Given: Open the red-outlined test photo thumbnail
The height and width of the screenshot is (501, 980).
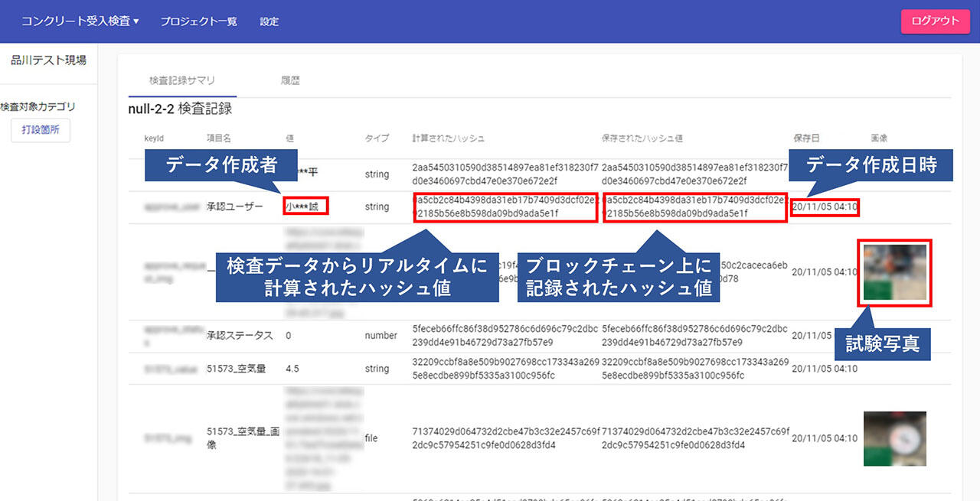Looking at the screenshot, I should [894, 272].
